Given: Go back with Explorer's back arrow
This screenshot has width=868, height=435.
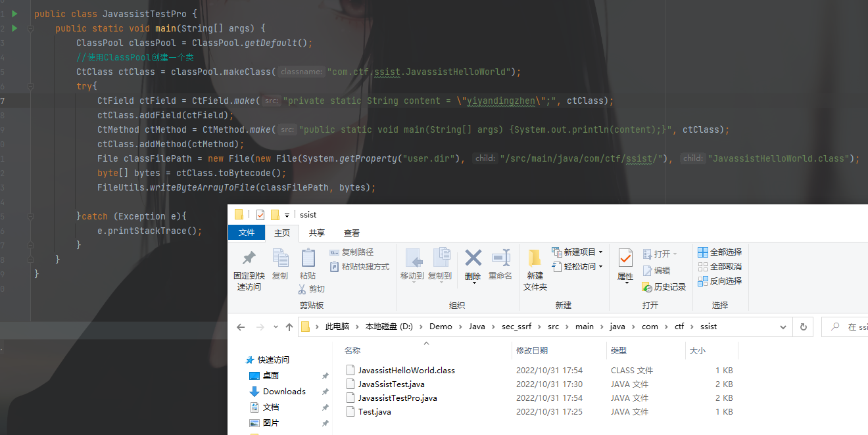Looking at the screenshot, I should pyautogui.click(x=241, y=327).
